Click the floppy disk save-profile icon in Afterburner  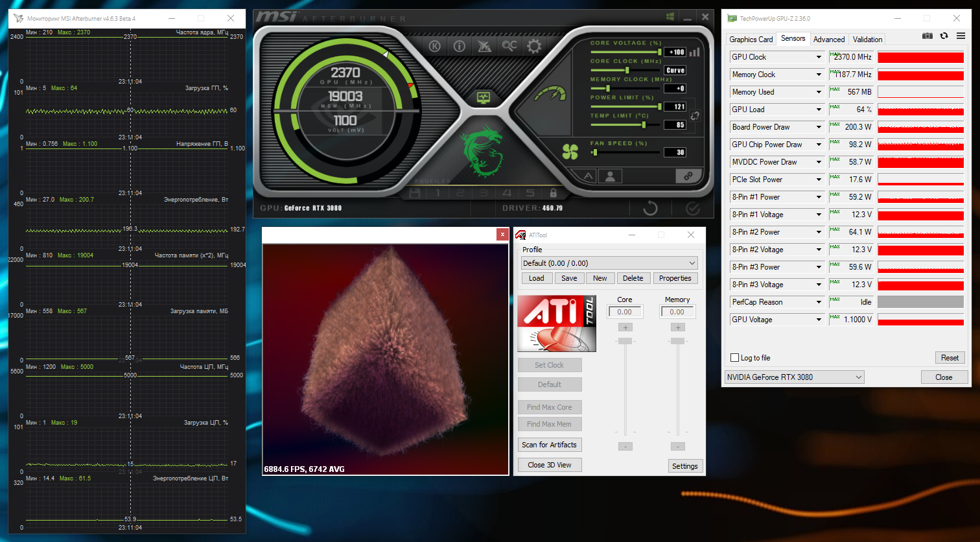point(415,193)
